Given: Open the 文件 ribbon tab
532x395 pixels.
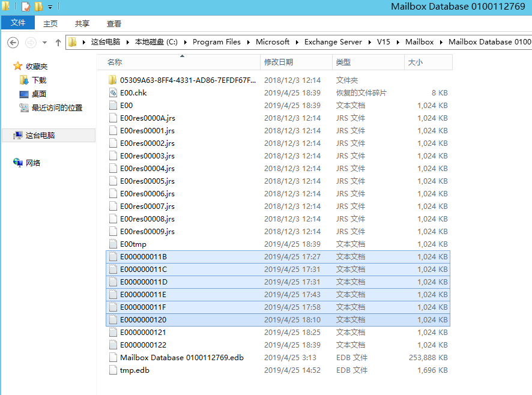Looking at the screenshot, I should 18,23.
